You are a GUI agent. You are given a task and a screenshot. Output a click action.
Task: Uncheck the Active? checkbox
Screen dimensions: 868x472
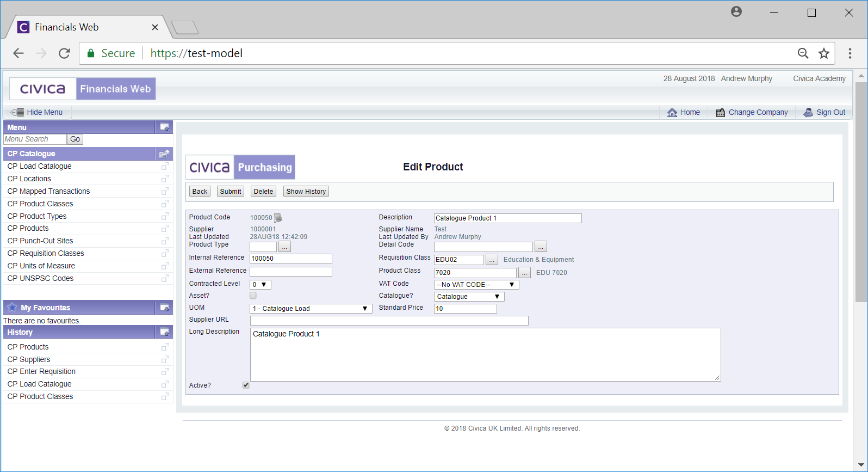246,385
